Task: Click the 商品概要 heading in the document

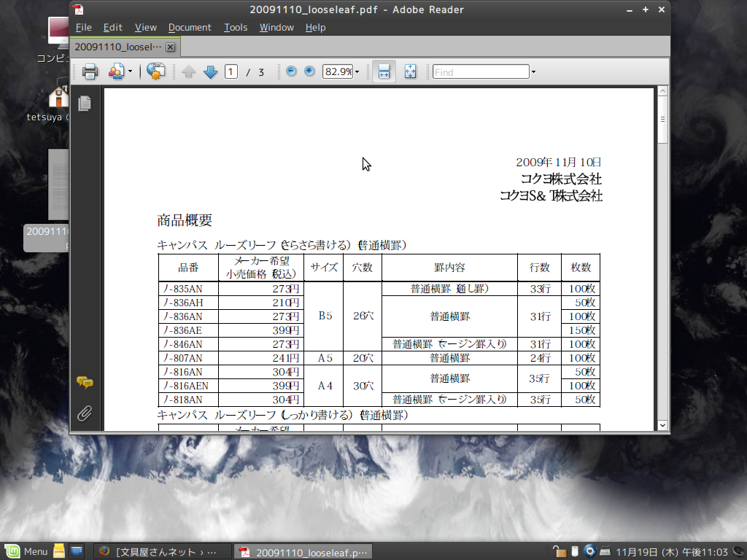Action: coord(185,220)
